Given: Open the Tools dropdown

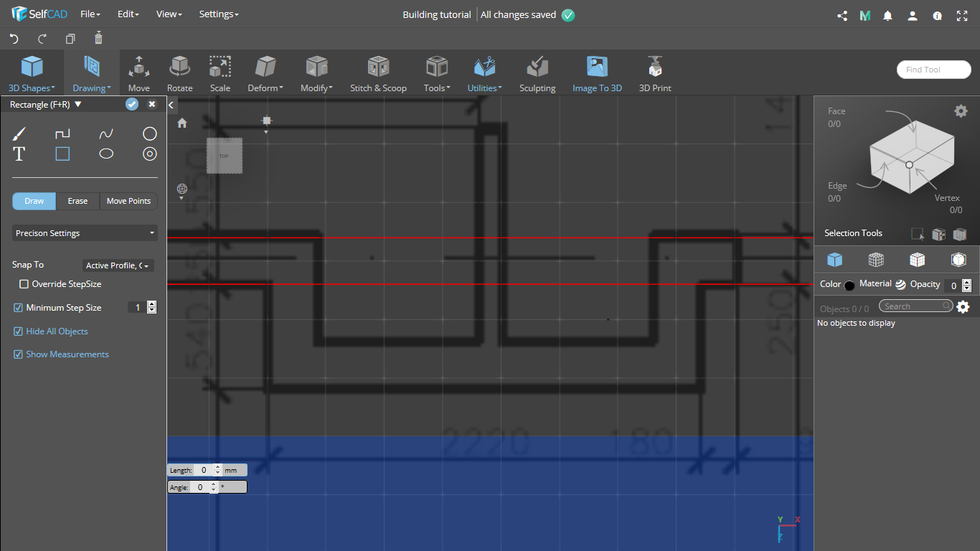Looking at the screenshot, I should click(x=436, y=74).
